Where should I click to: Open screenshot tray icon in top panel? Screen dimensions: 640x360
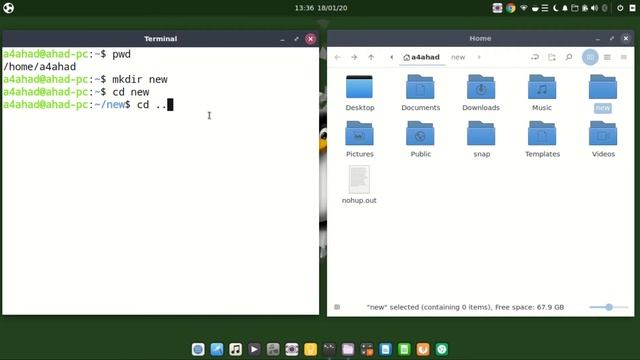pyautogui.click(x=497, y=8)
